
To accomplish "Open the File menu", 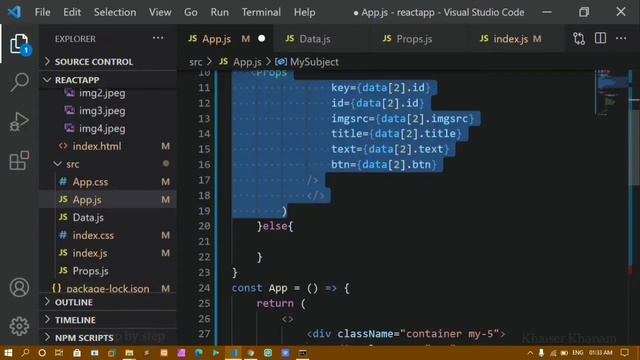I will (x=42, y=12).
